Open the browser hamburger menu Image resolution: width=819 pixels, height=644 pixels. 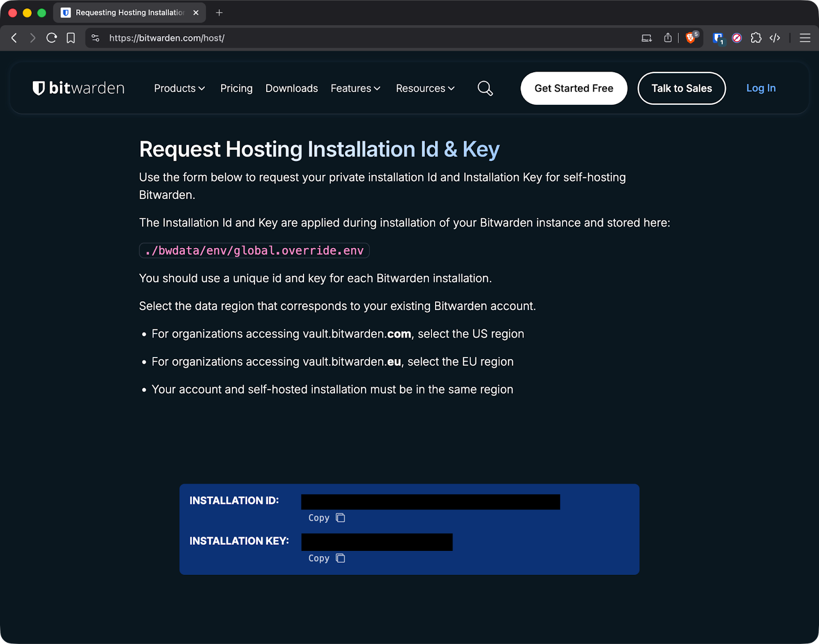[x=804, y=37]
